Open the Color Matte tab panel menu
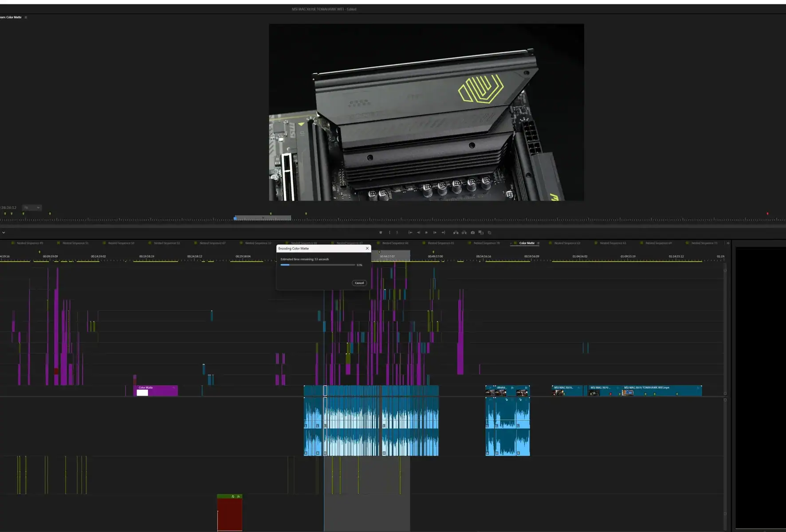 [538, 243]
